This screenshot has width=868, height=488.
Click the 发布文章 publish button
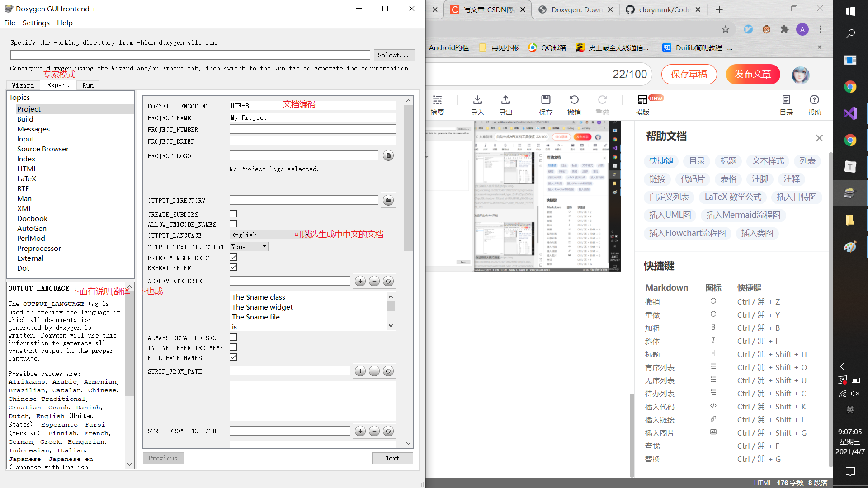click(753, 74)
